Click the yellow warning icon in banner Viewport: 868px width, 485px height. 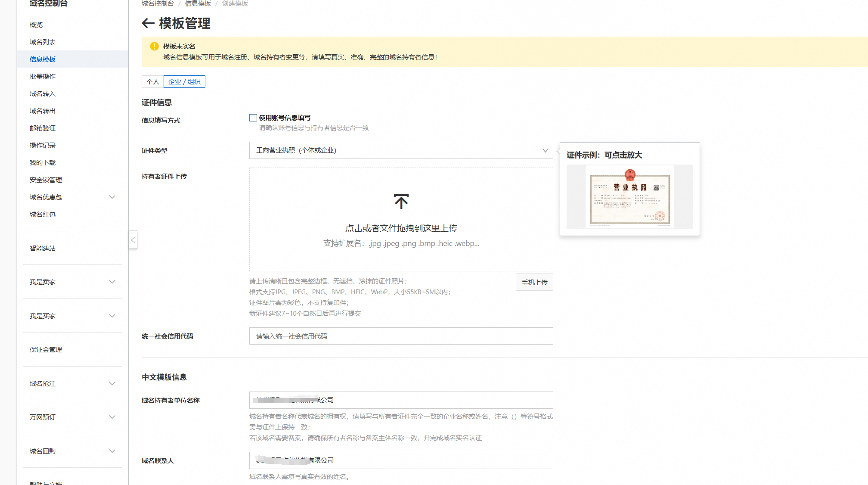click(154, 47)
